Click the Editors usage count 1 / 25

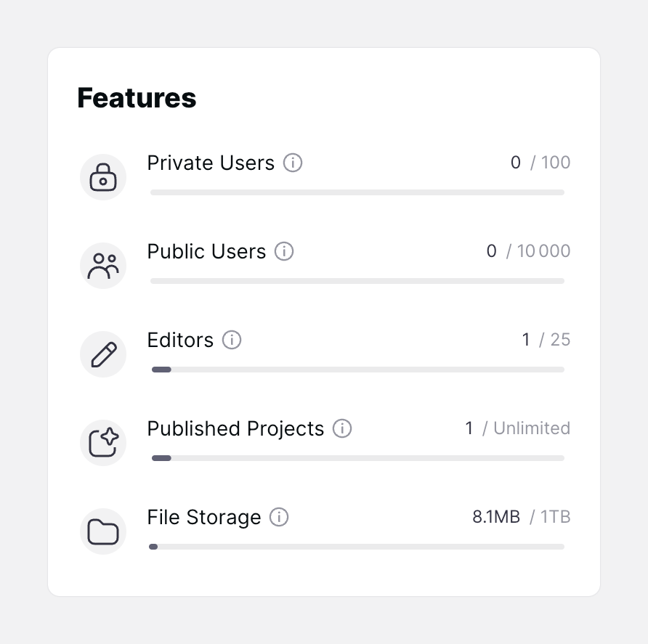546,339
